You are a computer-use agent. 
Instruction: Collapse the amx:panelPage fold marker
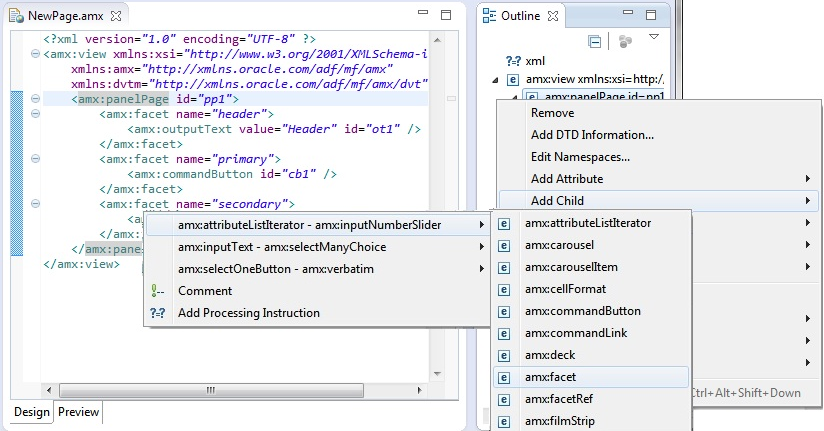pyautogui.click(x=35, y=99)
